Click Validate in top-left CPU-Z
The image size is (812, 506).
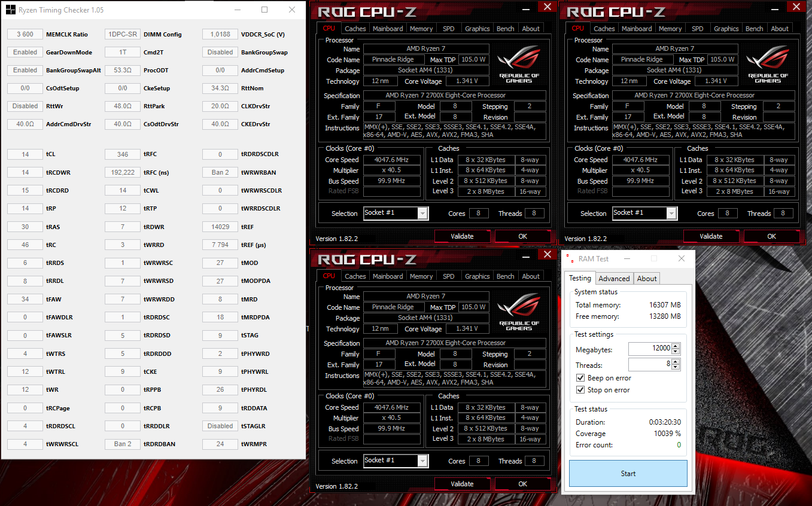coord(462,236)
